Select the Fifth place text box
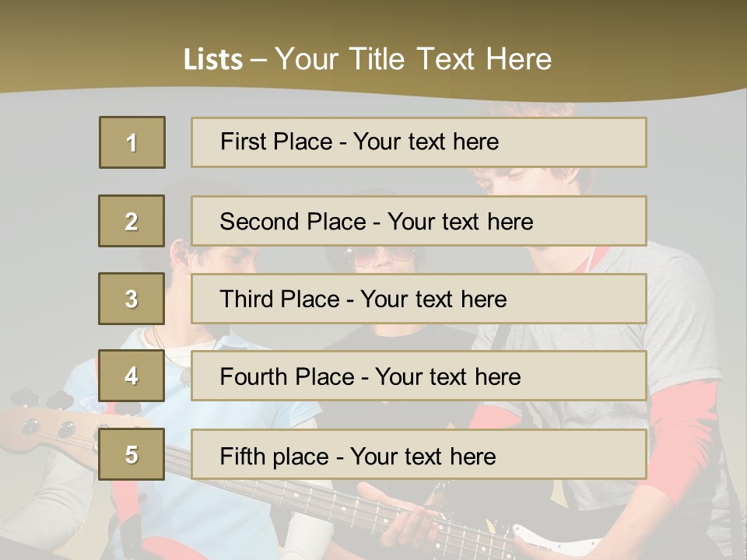This screenshot has width=747, height=560. [419, 454]
